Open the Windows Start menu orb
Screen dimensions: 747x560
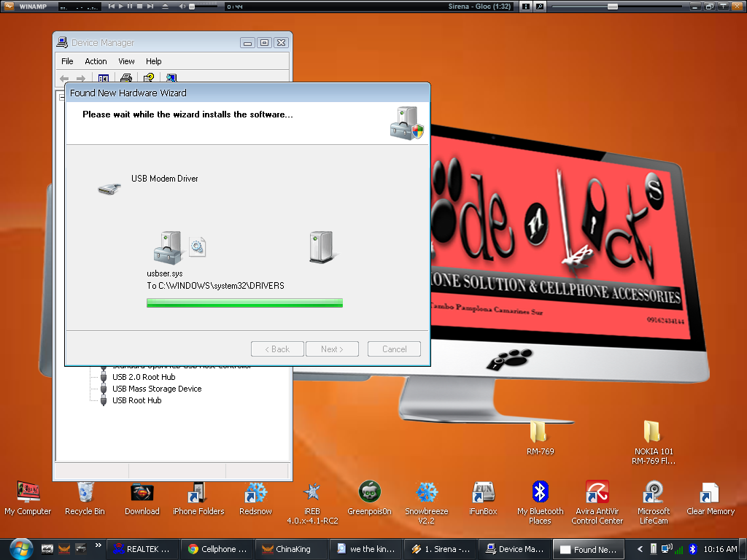point(21,548)
